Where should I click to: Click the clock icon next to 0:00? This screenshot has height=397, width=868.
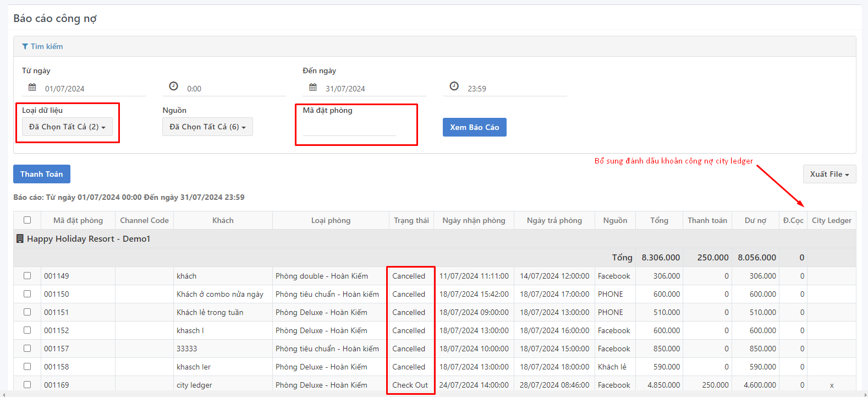(173, 86)
